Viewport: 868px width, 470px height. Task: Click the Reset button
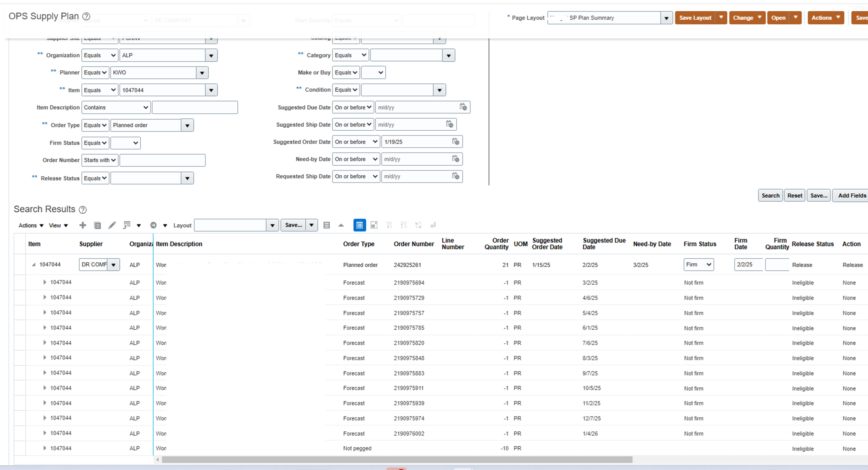794,195
